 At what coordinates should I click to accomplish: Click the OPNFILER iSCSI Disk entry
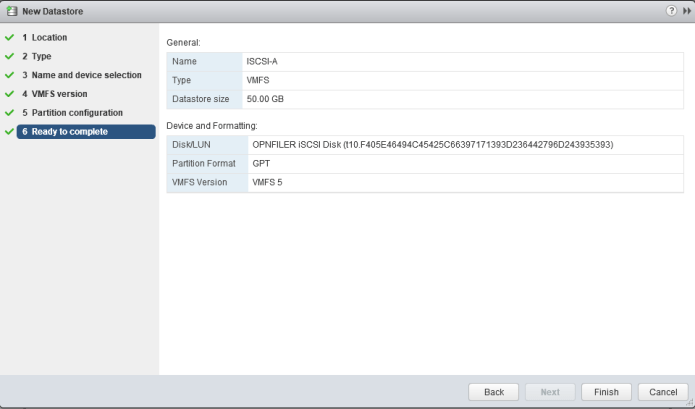click(432, 145)
